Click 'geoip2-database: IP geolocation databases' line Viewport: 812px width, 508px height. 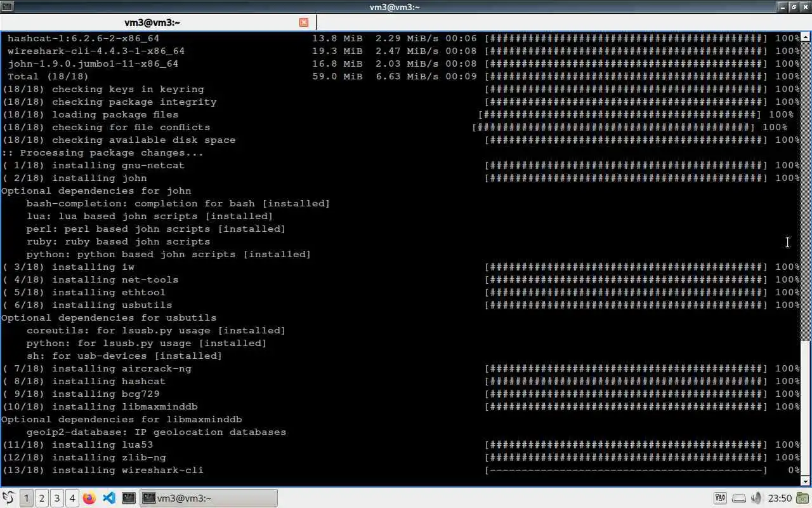(x=156, y=432)
